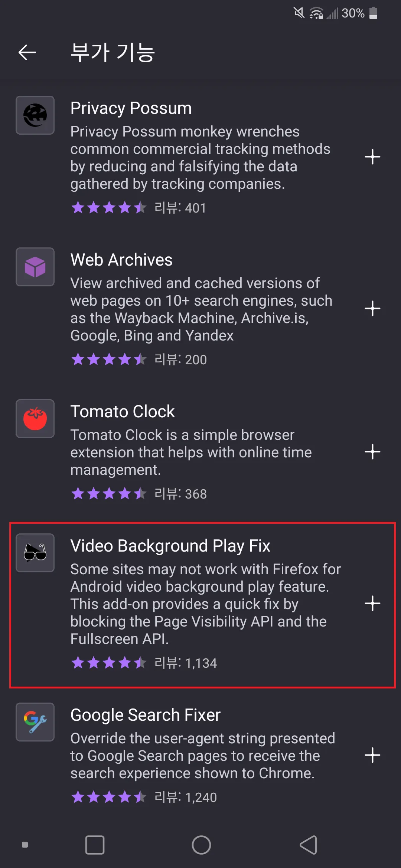Tap the Tomato Clock tomato icon
401x868 pixels.
[x=35, y=419]
